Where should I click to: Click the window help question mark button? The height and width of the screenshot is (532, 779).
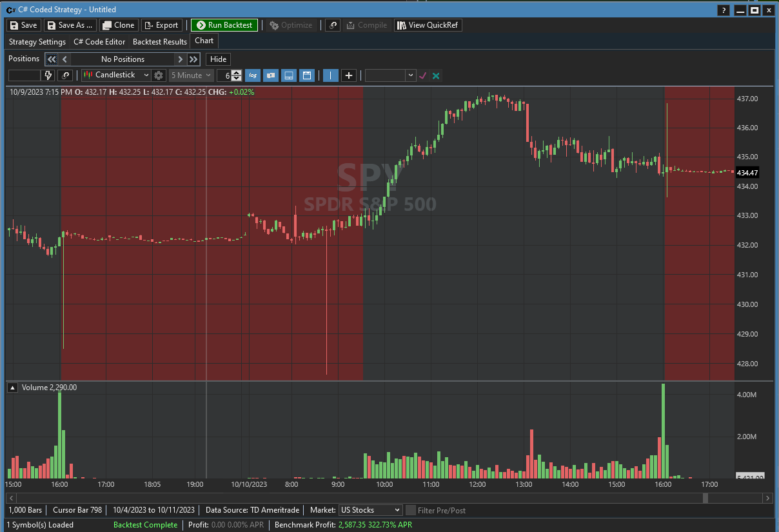pyautogui.click(x=725, y=10)
